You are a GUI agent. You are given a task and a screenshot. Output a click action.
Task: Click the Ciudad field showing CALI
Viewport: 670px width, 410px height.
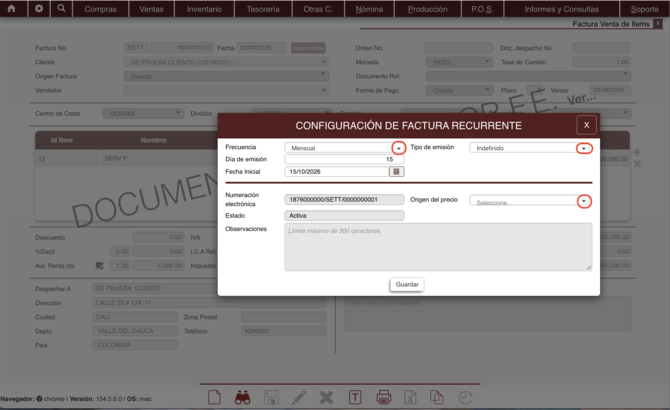pos(135,317)
